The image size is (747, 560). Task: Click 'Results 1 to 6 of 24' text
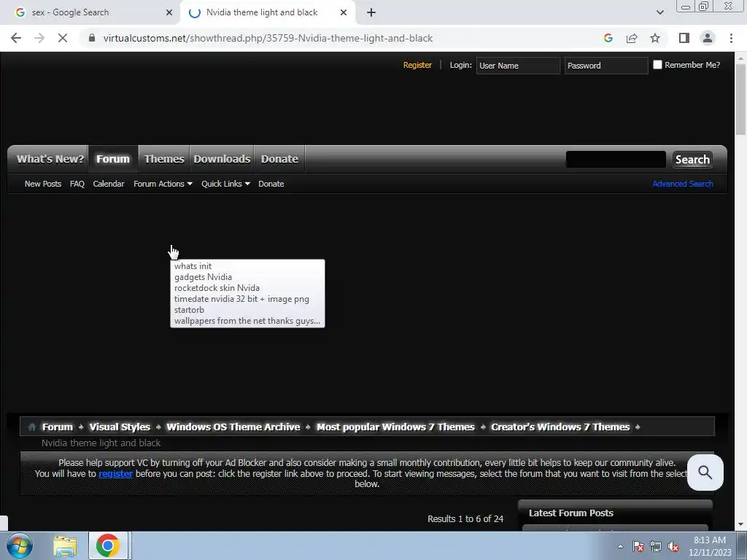coord(465,519)
